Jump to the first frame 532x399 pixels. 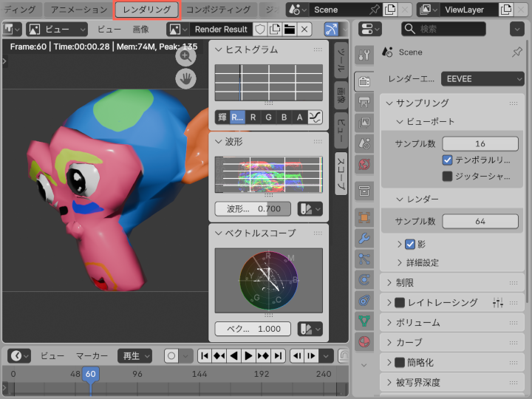[205, 356]
